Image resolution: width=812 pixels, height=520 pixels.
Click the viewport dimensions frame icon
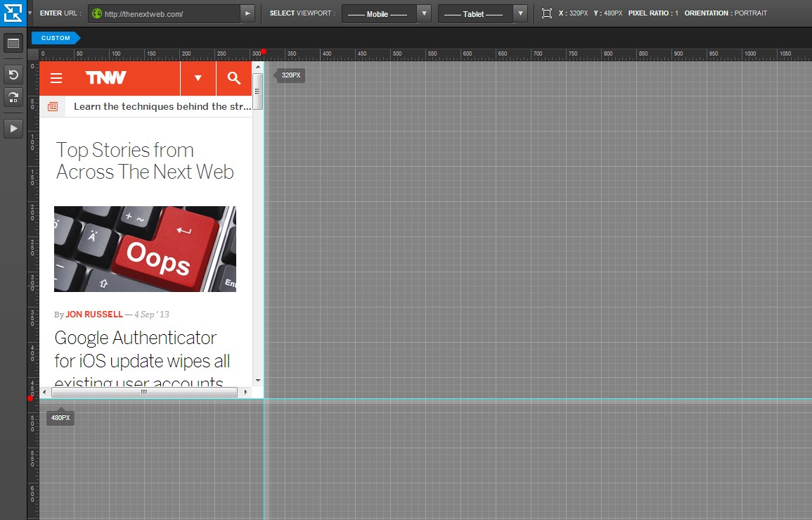(547, 13)
